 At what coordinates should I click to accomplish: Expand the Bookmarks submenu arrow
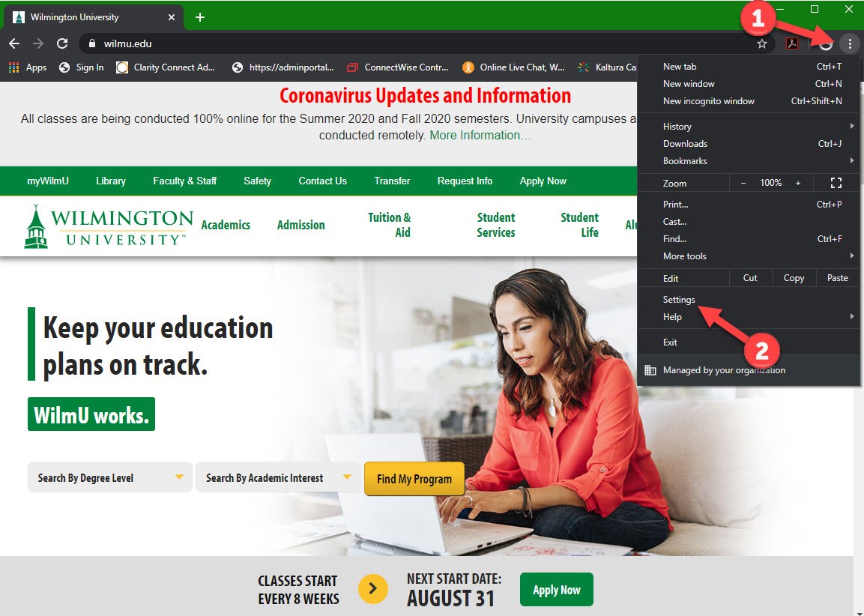pos(851,160)
